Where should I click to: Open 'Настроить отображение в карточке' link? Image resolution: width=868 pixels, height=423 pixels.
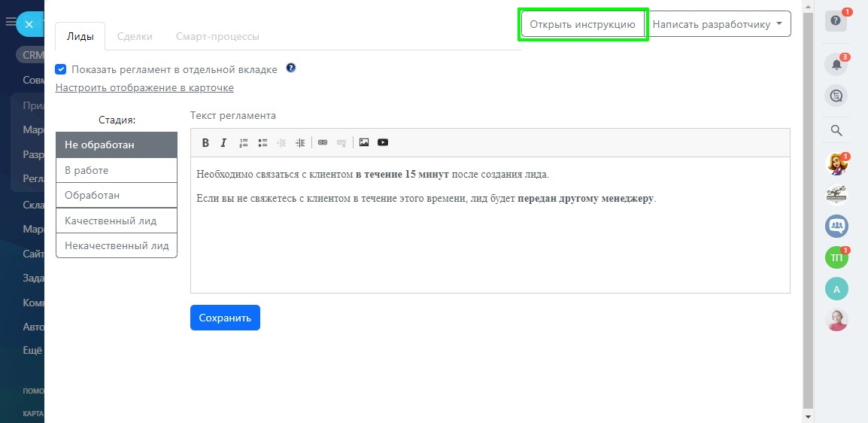click(x=144, y=87)
